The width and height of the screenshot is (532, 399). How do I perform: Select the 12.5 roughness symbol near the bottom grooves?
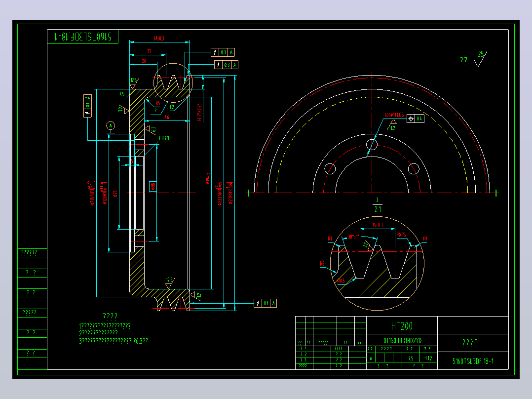(170, 283)
